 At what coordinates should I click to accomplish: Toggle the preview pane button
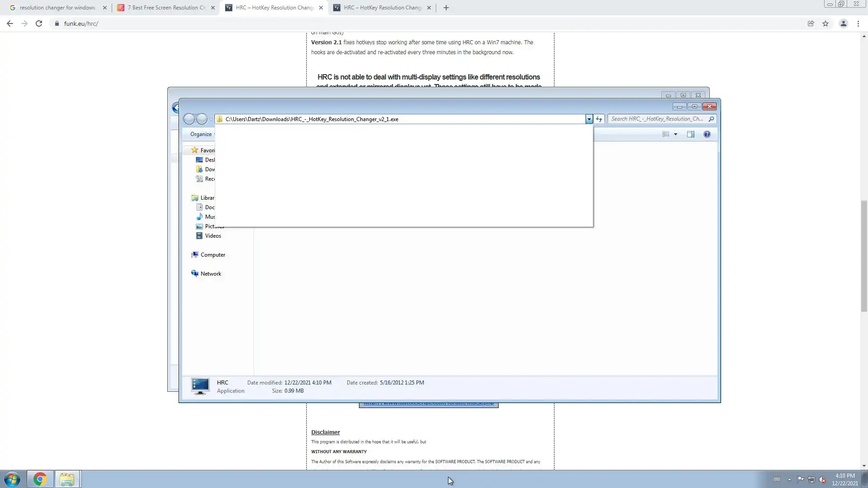(x=690, y=134)
